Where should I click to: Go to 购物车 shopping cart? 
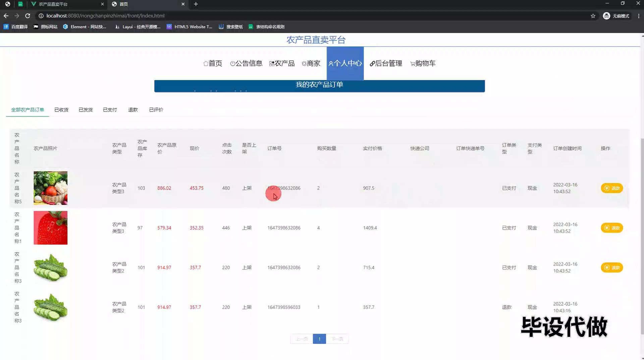(423, 63)
